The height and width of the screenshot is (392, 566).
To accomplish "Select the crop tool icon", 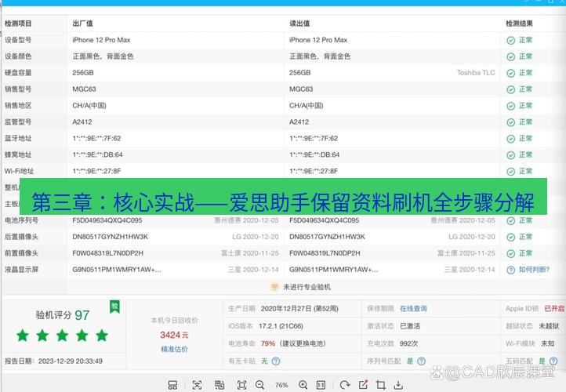I will pos(380,385).
